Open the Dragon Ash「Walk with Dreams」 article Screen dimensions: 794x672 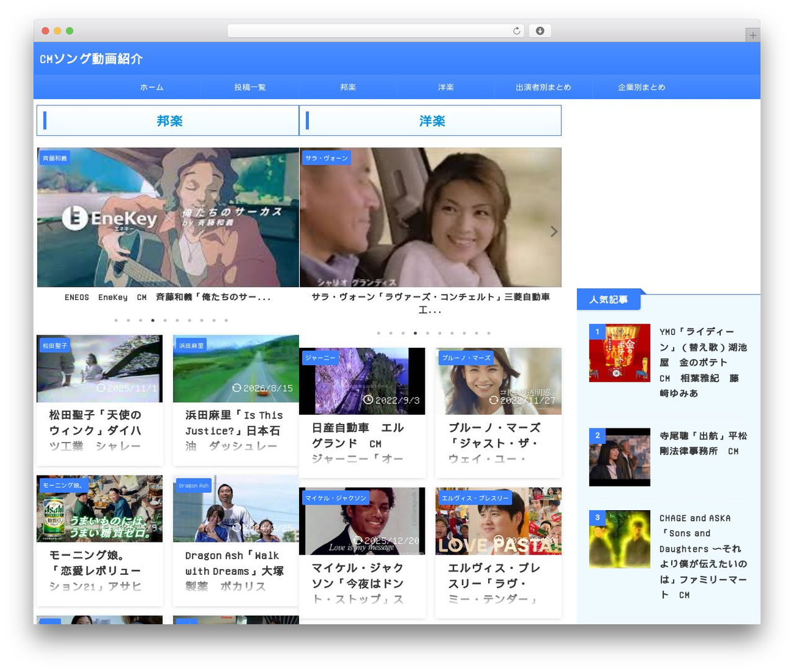(x=234, y=570)
